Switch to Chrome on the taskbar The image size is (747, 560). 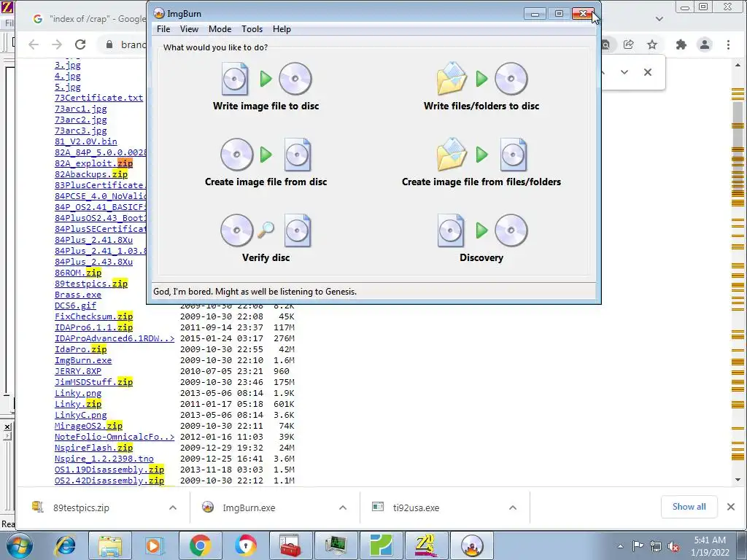[200, 545]
